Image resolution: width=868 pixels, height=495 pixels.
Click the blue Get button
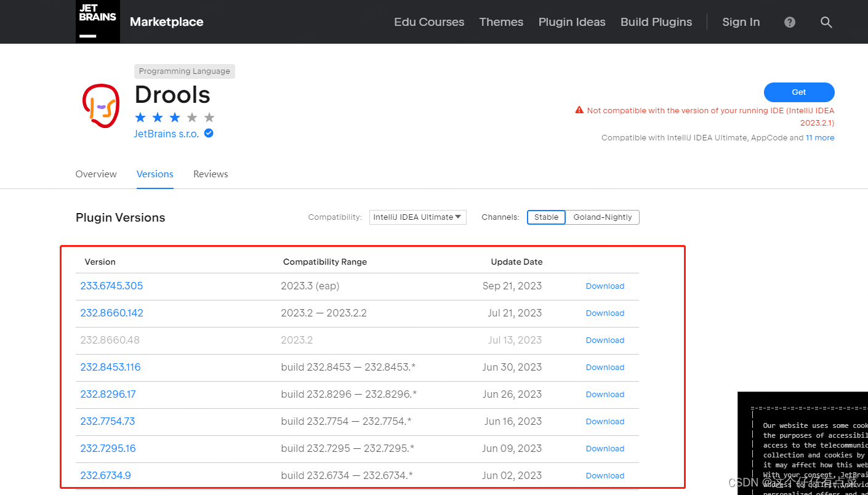click(799, 92)
